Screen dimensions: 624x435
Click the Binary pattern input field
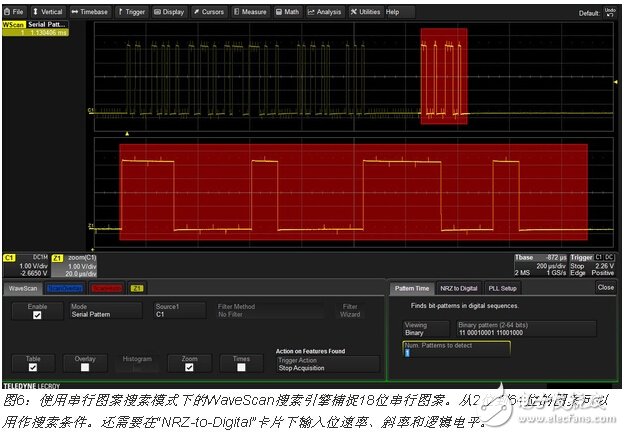click(x=525, y=329)
